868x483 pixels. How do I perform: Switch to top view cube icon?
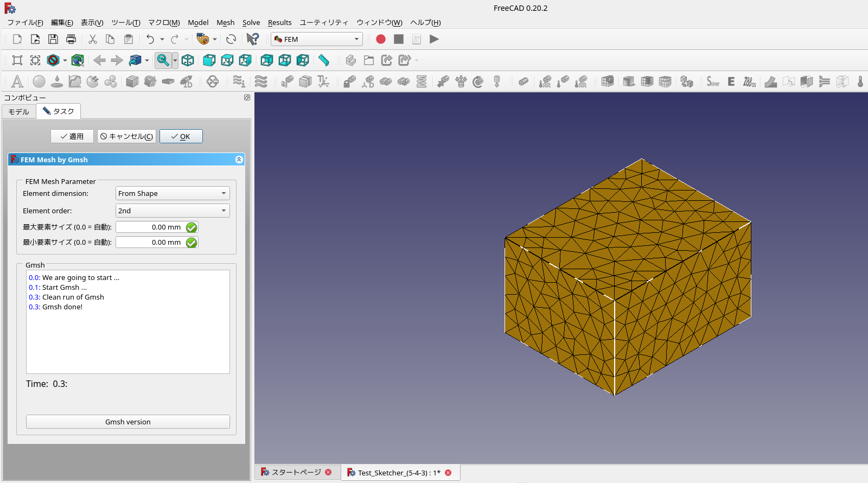tap(227, 60)
